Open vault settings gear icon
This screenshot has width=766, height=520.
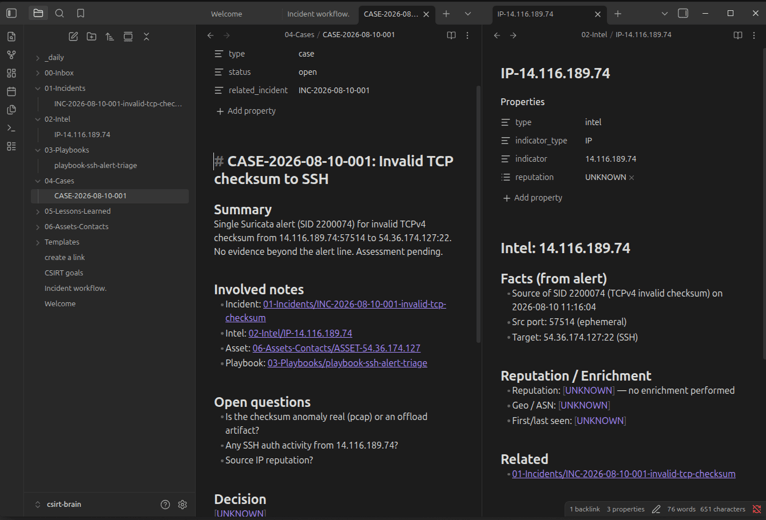(183, 504)
